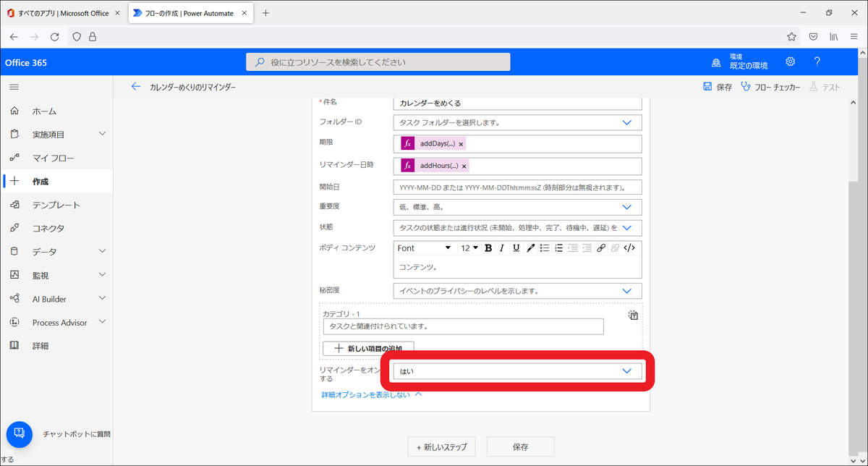Open the font size dropdown showing 12
This screenshot has height=466, width=868.
468,248
